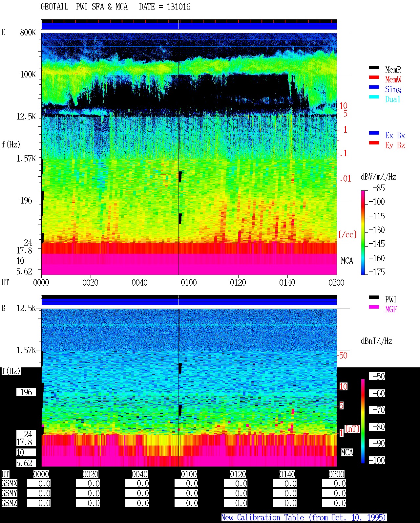The image size is (420, 523).
Task: Click 0020 time tick below E panel
Action: coord(90,282)
